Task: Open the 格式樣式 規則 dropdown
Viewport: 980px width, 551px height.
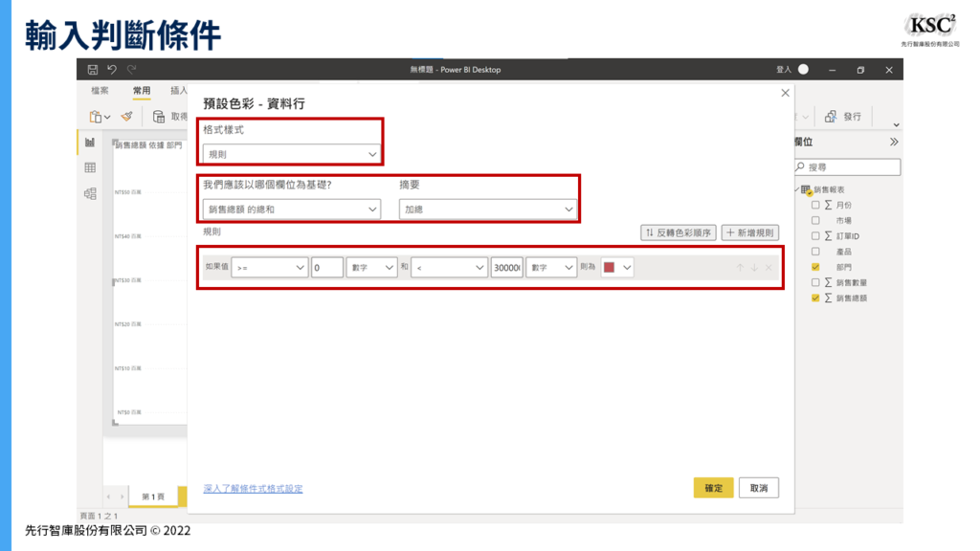Action: tap(291, 154)
